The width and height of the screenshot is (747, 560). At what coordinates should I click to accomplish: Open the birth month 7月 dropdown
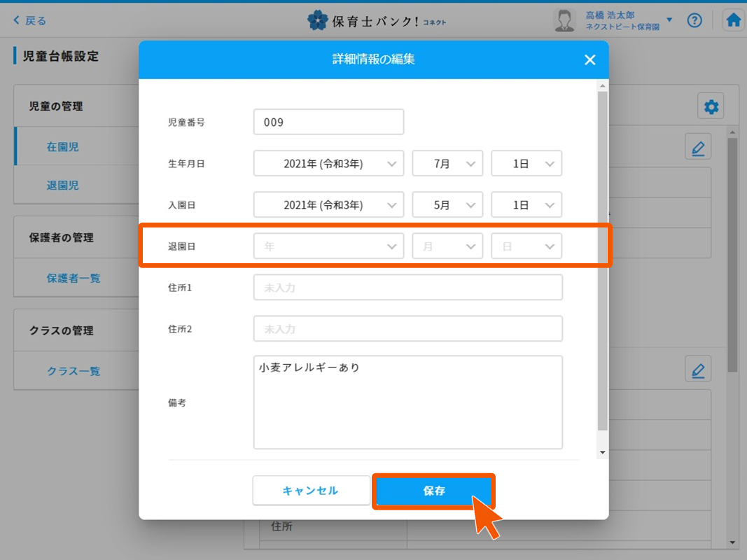point(447,164)
